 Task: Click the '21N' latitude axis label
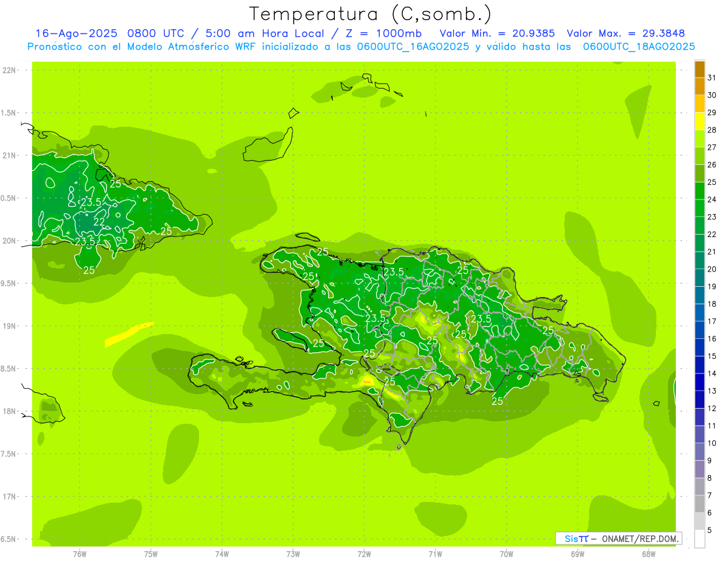10,155
